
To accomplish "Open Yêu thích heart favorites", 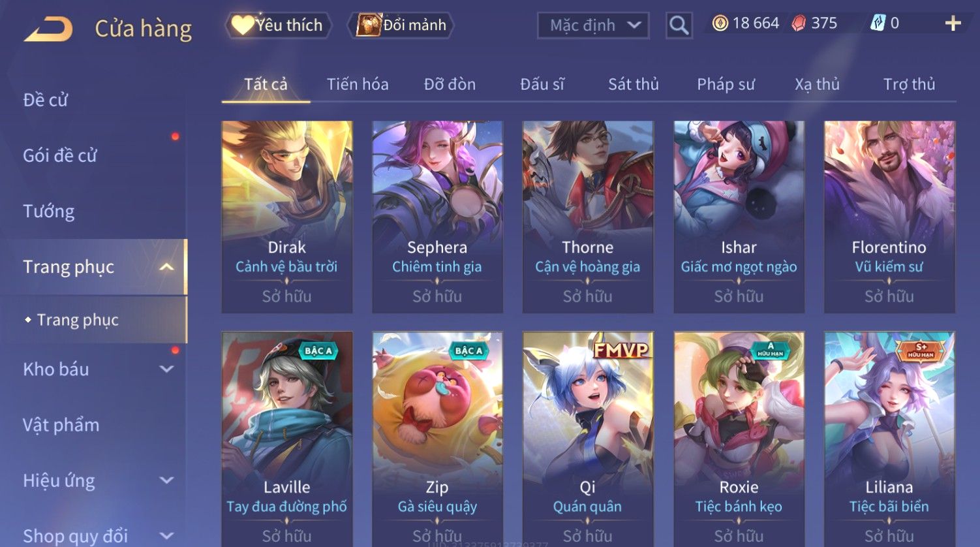I will 278,25.
